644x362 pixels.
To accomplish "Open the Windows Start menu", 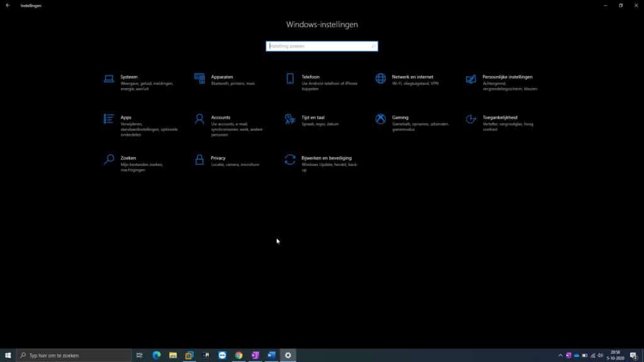I will click(x=8, y=356).
